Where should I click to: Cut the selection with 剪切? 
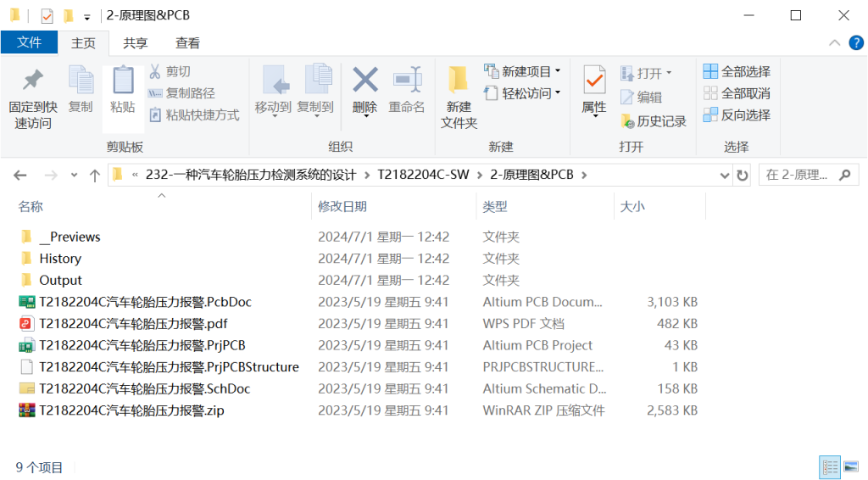(x=170, y=71)
